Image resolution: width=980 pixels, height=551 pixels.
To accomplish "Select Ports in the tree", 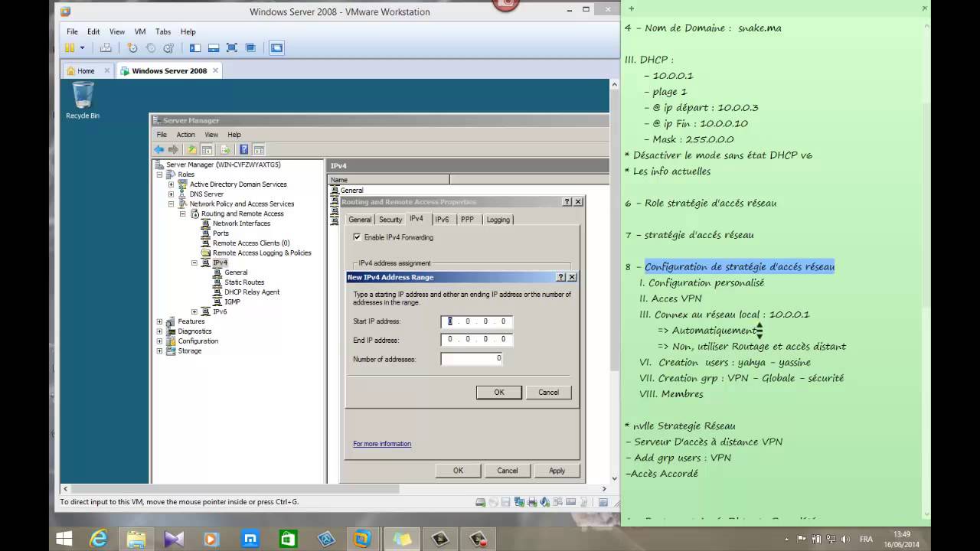I will coord(220,233).
